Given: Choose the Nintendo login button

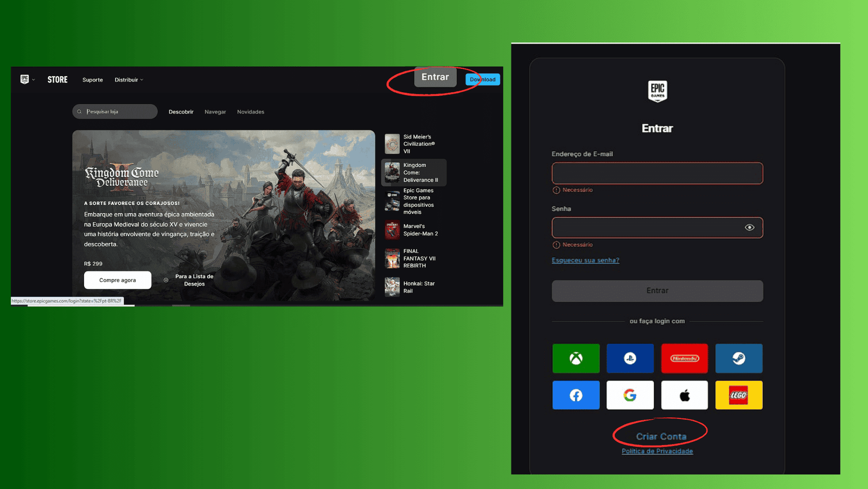Looking at the screenshot, I should coord(684,358).
